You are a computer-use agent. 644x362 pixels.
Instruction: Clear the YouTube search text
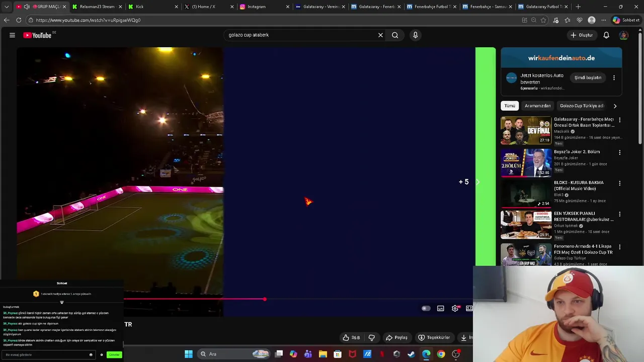pos(380,35)
